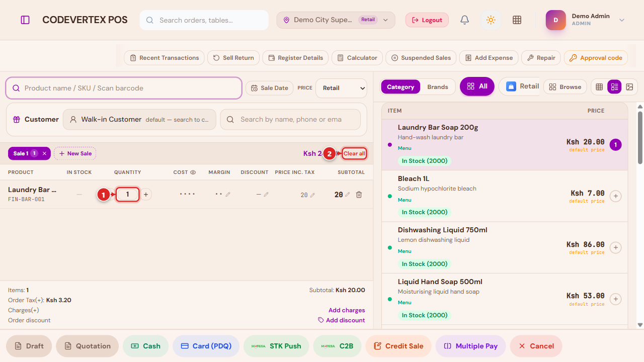
Task: Increase Laundry Bar quantity with plus
Action: tap(146, 195)
